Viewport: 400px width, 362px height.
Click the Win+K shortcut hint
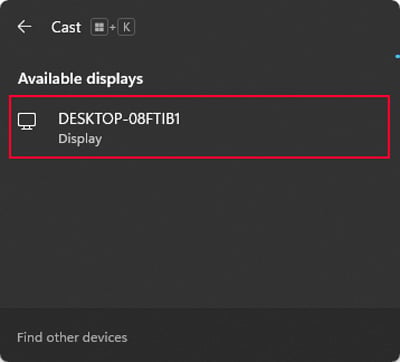pos(113,27)
